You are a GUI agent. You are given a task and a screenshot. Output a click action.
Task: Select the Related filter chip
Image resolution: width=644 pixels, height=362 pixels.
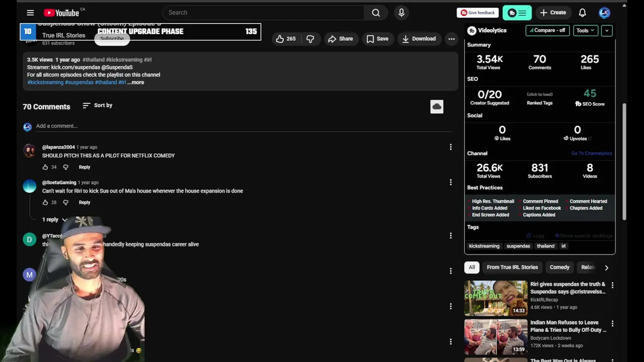[x=588, y=267]
